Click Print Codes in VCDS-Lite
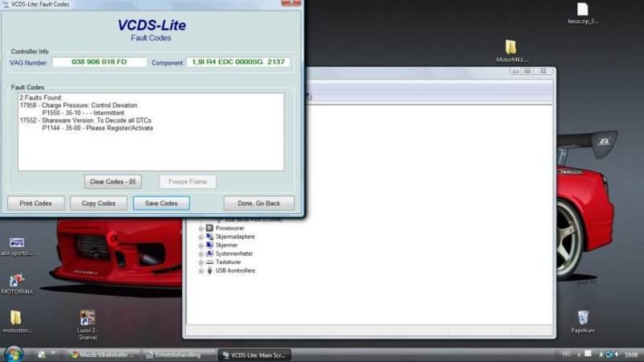Screen dimensions: 644x362 click(x=35, y=204)
